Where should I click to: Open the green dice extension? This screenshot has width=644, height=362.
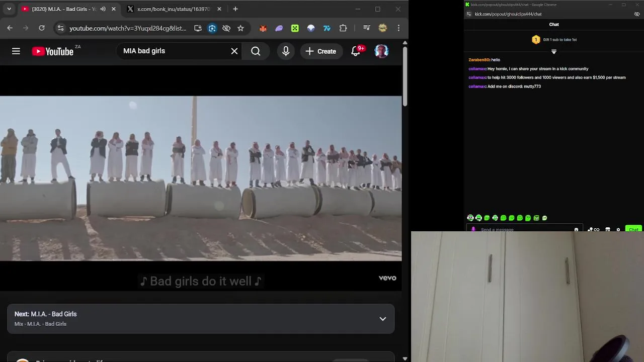295,28
